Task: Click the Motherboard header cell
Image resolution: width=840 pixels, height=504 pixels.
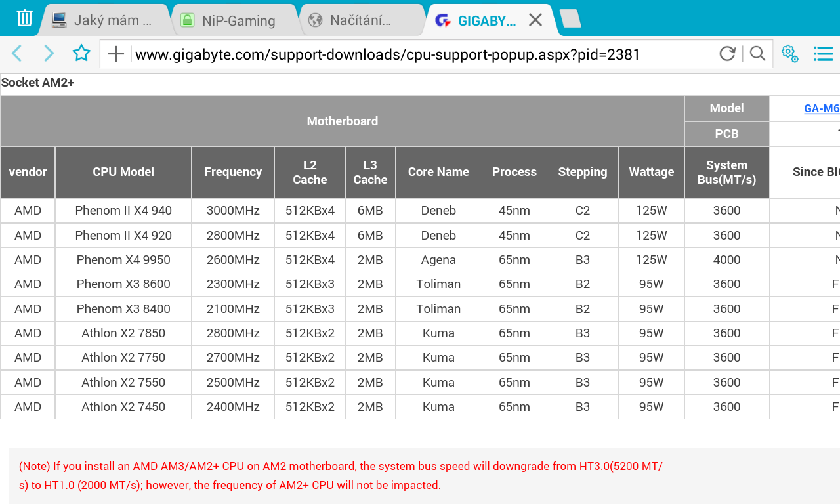Action: pyautogui.click(x=343, y=121)
